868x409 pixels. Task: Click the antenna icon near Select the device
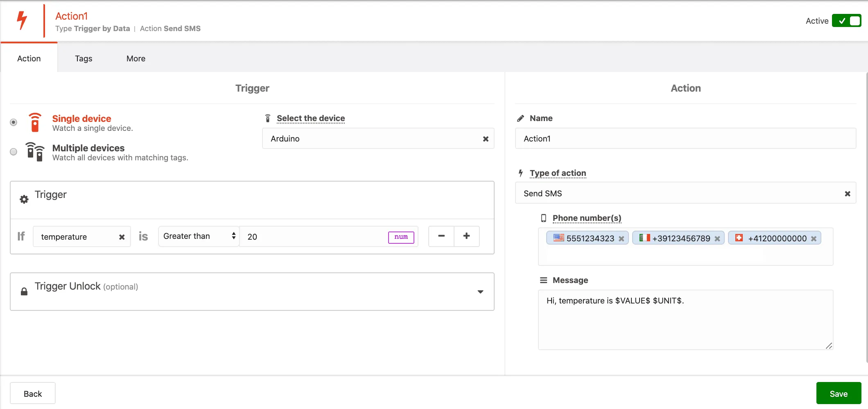[x=268, y=118]
